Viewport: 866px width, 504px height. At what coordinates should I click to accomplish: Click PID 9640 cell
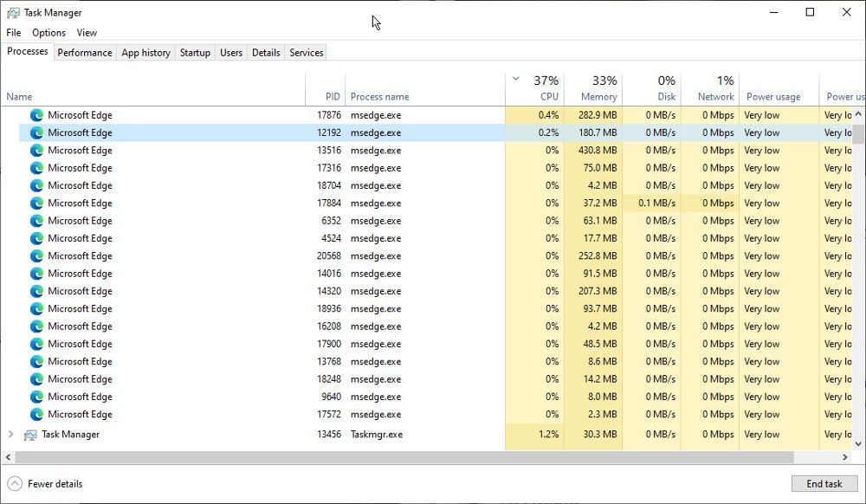332,397
